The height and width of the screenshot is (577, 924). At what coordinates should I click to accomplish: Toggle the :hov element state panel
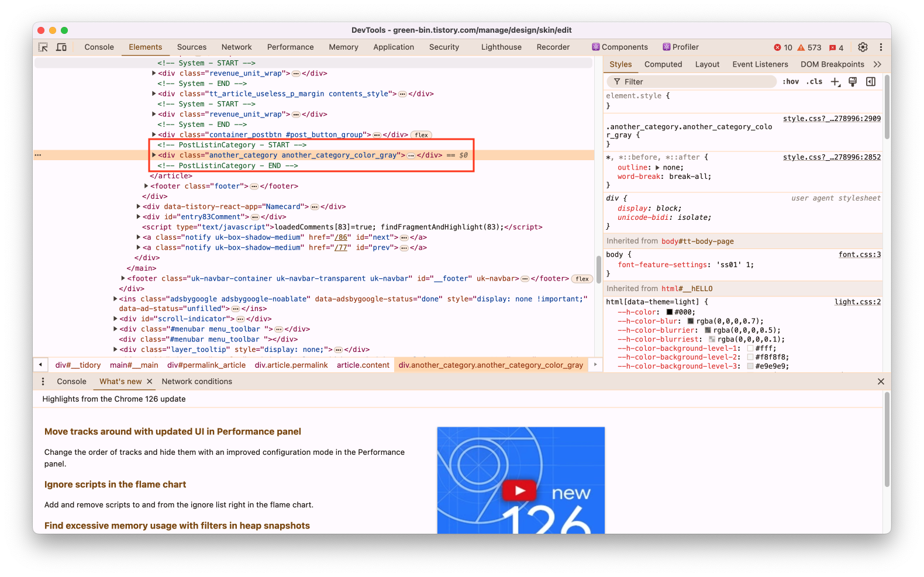click(x=791, y=82)
